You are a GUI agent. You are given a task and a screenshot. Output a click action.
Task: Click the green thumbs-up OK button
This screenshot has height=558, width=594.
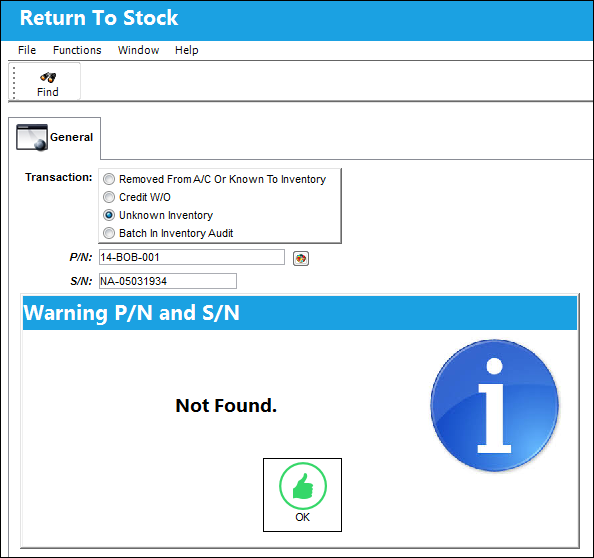302,495
